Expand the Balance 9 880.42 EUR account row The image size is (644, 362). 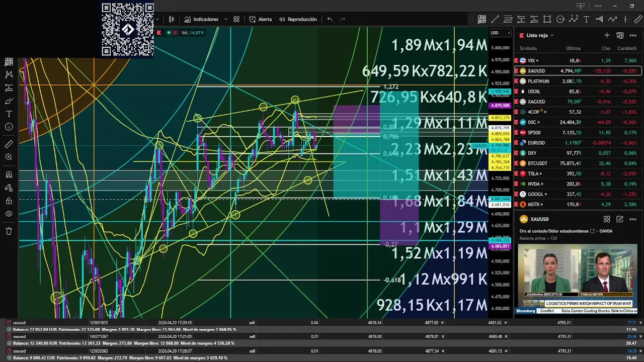9,357
